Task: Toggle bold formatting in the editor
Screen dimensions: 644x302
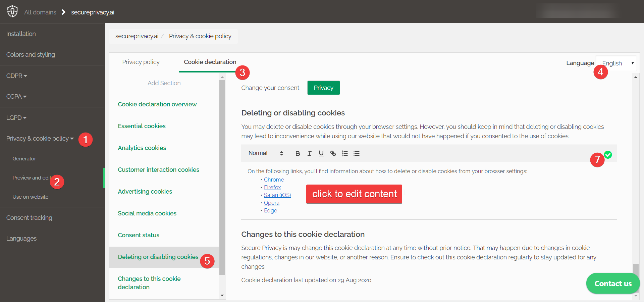Action: 298,153
